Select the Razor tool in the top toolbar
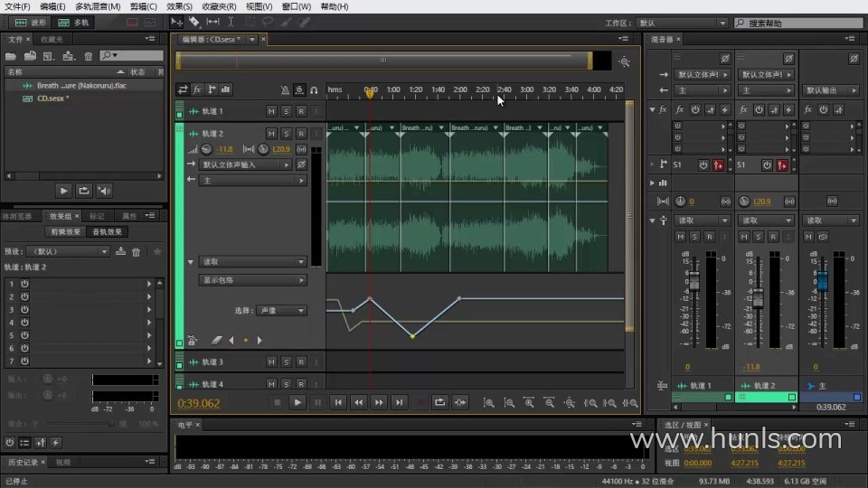 (x=193, y=22)
